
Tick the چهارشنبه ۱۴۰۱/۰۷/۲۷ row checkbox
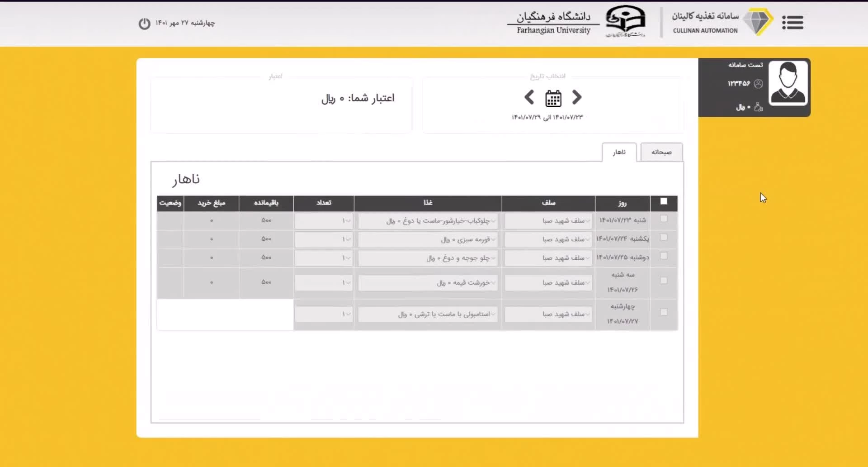[664, 312]
